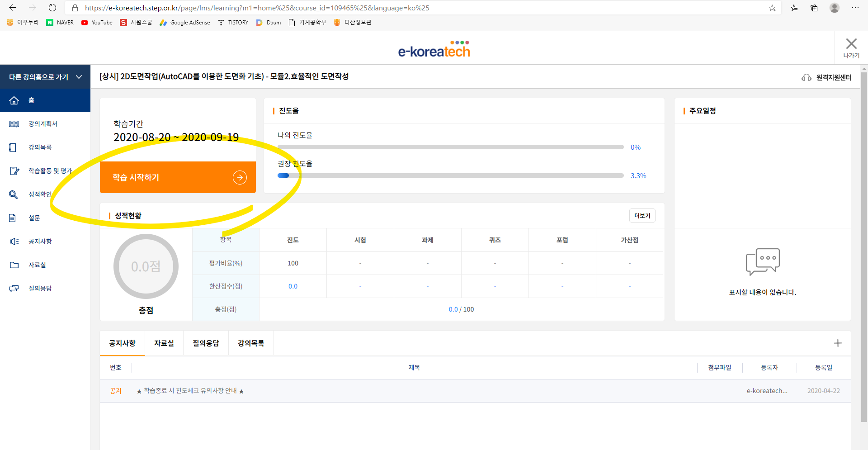Viewport: 868px width, 450px height.
Task: Open 기계공학부 bookmark
Action: (307, 22)
